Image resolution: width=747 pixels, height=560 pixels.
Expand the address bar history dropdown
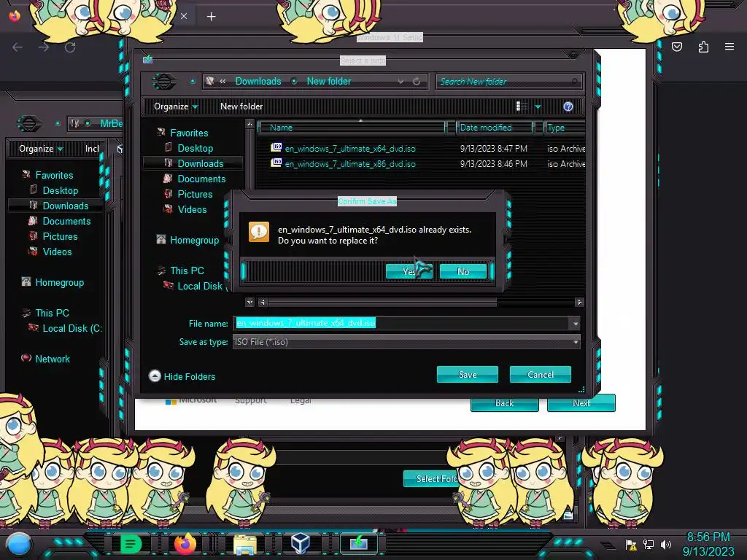coord(400,82)
